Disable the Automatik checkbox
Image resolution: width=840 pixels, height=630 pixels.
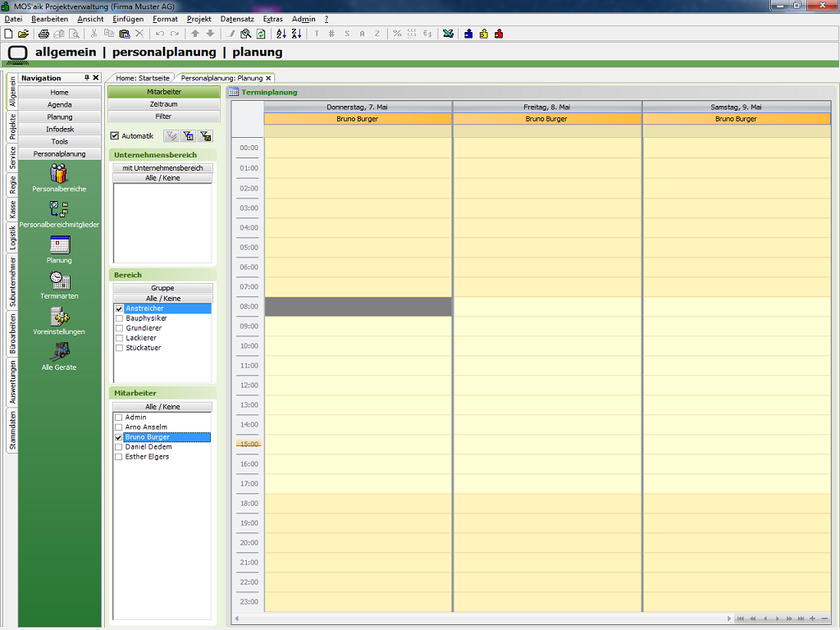click(x=115, y=136)
